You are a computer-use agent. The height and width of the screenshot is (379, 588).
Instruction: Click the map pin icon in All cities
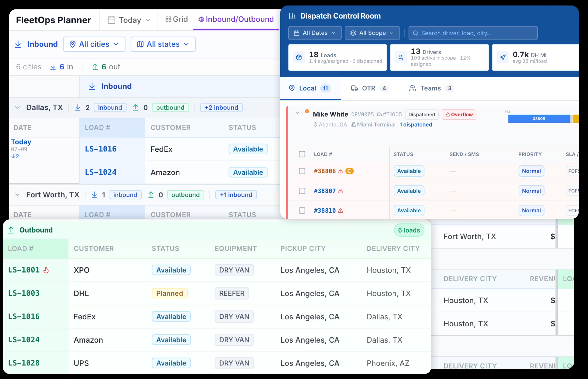(72, 44)
